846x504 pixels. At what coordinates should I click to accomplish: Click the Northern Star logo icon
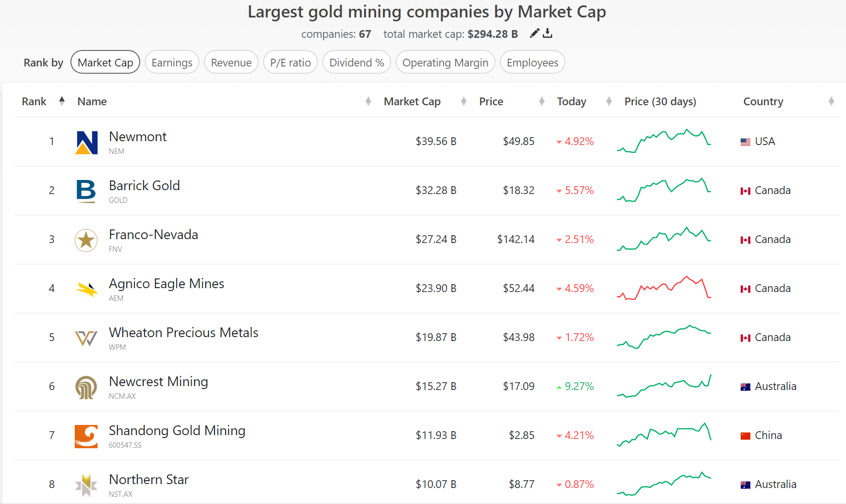click(86, 485)
